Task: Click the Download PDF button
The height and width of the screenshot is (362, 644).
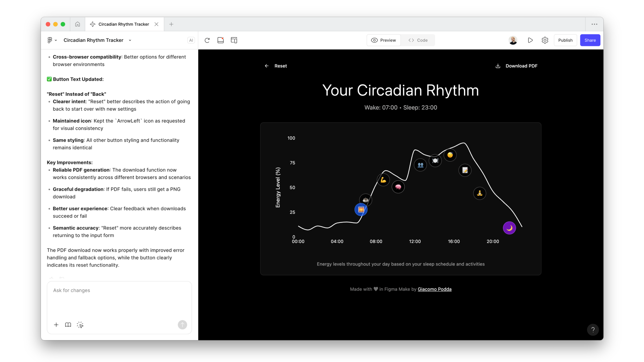Action: coord(517,66)
